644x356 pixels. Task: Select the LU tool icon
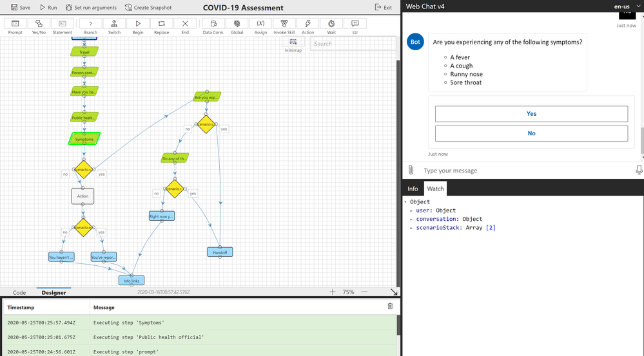coord(355,24)
